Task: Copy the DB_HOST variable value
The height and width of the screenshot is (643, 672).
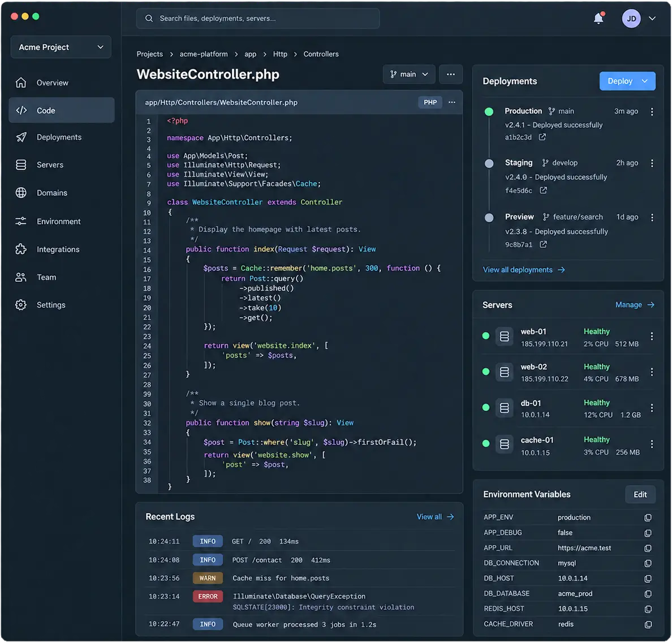Action: [648, 579]
